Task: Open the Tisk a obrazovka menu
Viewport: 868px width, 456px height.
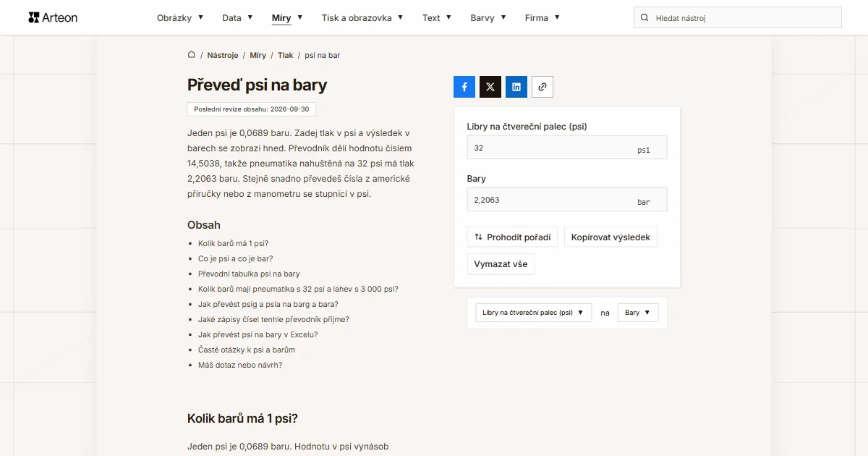Action: 362,17
